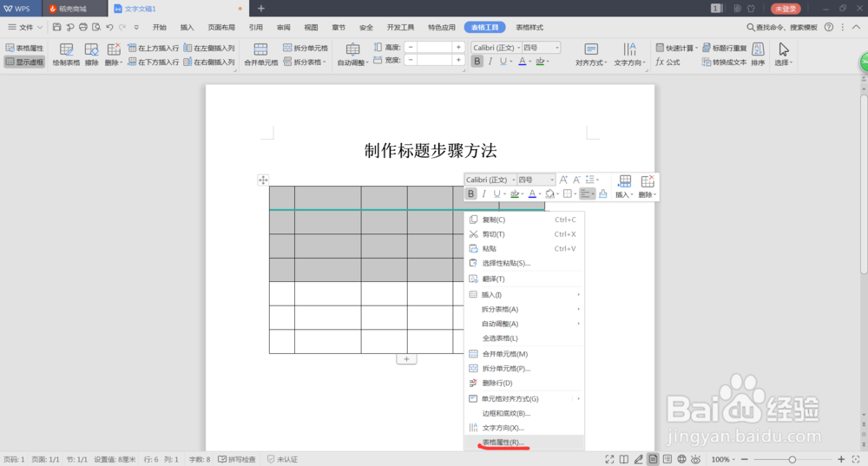The height and width of the screenshot is (466, 868).
Task: Open the 文件 menu
Action: tap(25, 27)
